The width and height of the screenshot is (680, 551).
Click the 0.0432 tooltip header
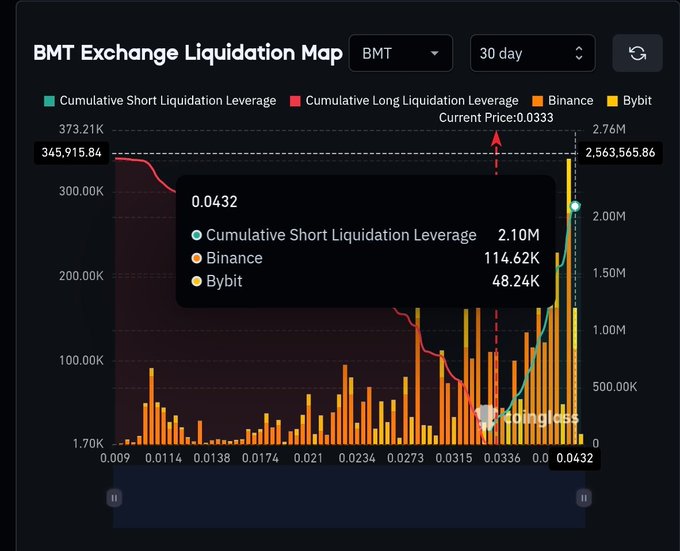pyautogui.click(x=214, y=202)
